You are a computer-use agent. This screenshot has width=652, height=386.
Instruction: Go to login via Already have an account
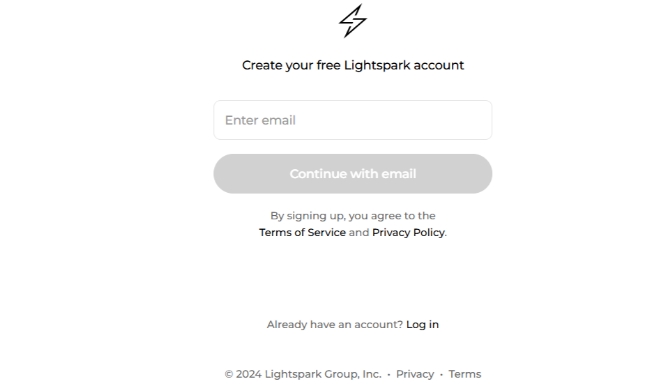click(x=422, y=324)
